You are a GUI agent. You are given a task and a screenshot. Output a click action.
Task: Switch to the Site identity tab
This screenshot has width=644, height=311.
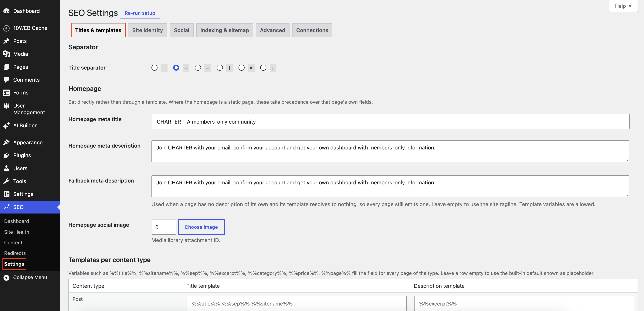pyautogui.click(x=147, y=30)
